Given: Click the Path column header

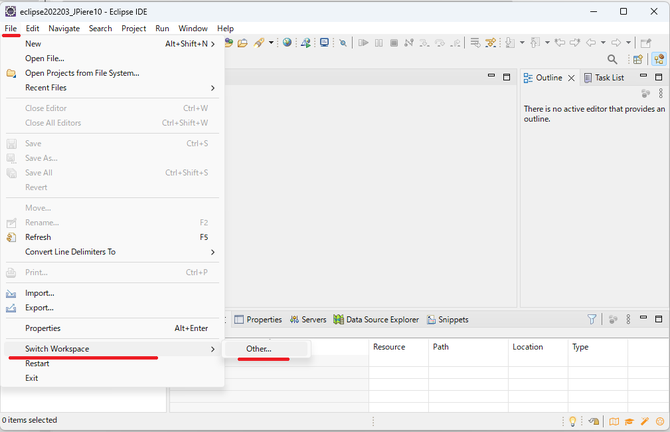Looking at the screenshot, I should point(441,347).
